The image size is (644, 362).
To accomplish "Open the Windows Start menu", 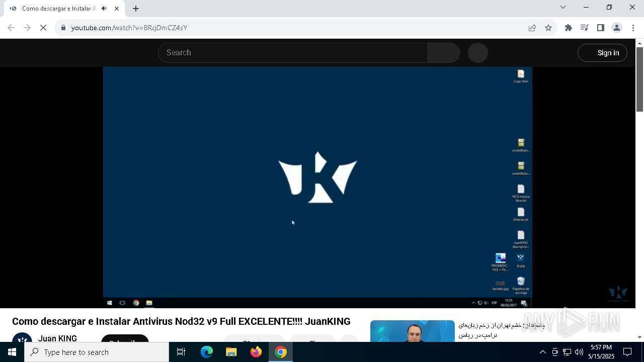I will click(12, 352).
